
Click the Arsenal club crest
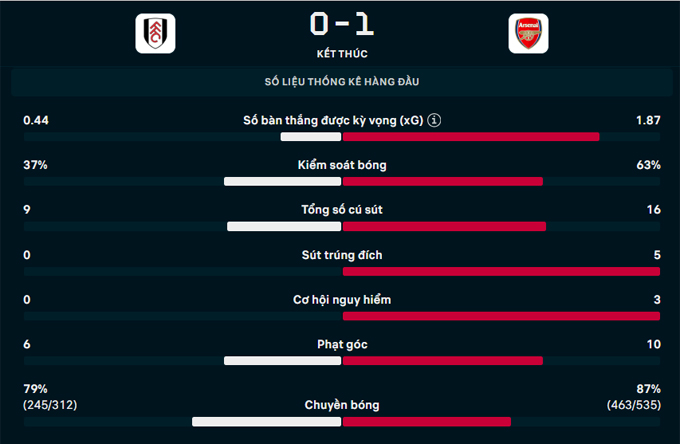point(524,35)
